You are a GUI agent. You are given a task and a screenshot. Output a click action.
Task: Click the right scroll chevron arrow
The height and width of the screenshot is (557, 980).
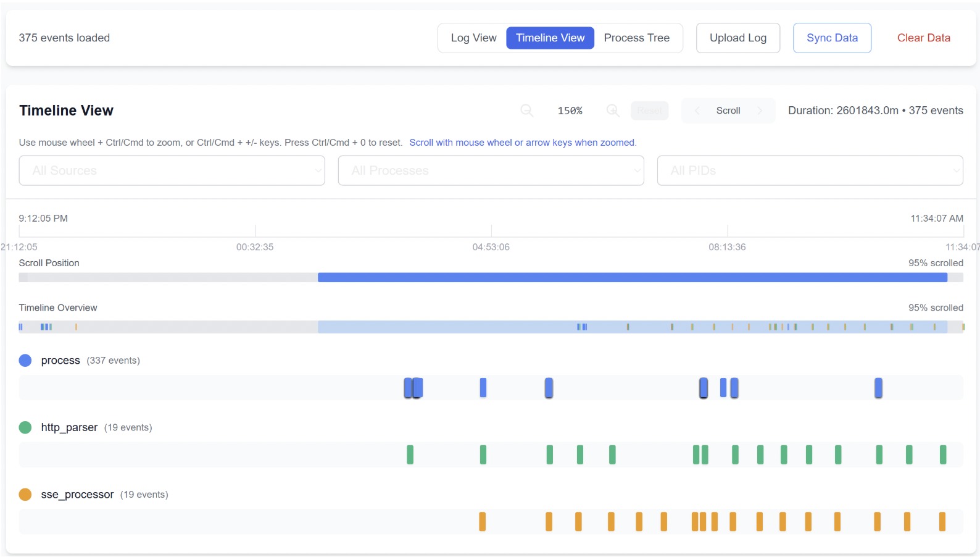[x=760, y=111]
